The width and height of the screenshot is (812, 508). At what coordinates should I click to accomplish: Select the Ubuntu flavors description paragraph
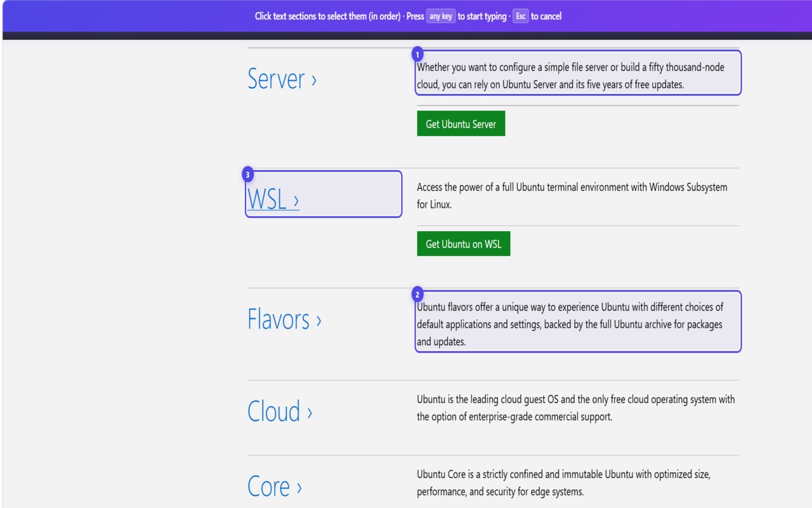tap(578, 324)
